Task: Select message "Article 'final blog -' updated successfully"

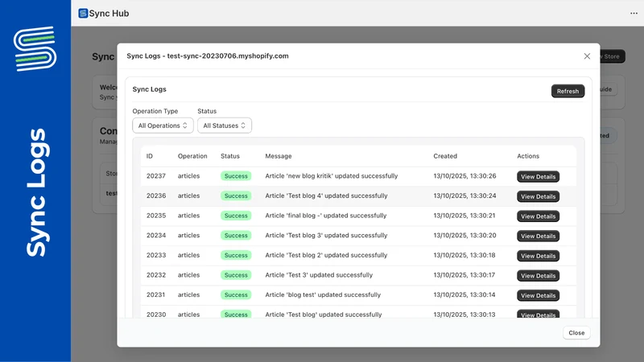Action: click(326, 215)
